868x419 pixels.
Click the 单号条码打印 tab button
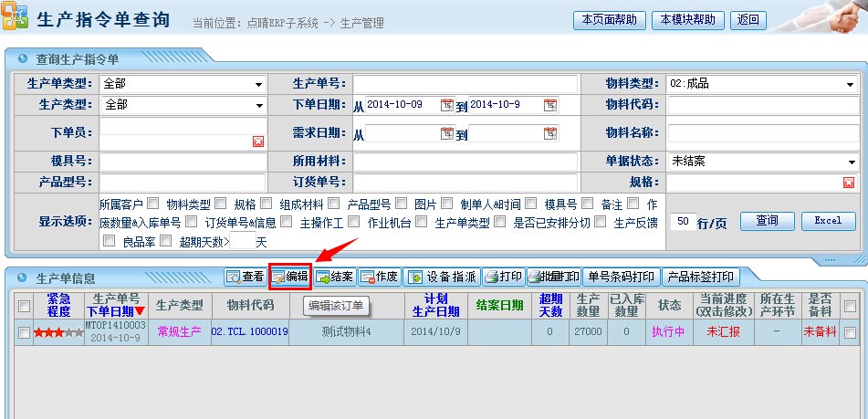click(622, 277)
